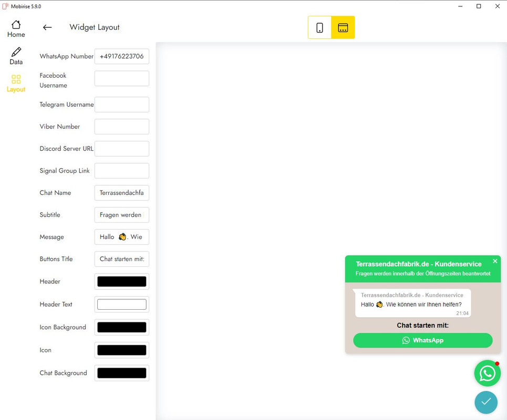
Task: Switch to mobile phone preview
Action: pos(319,27)
